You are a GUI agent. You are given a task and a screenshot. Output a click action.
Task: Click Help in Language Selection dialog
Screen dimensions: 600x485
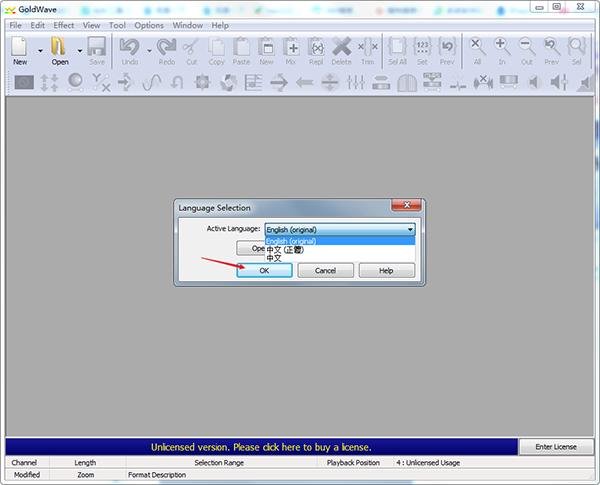point(386,271)
